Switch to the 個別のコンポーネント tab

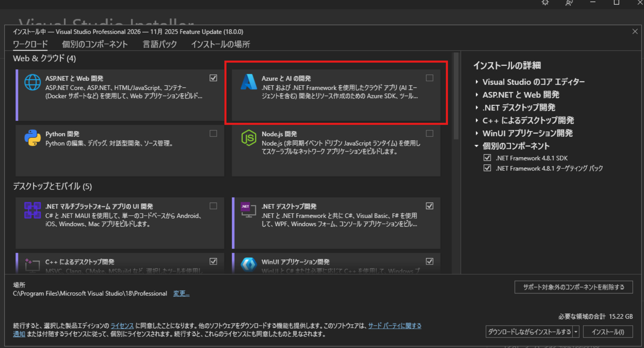click(x=95, y=44)
